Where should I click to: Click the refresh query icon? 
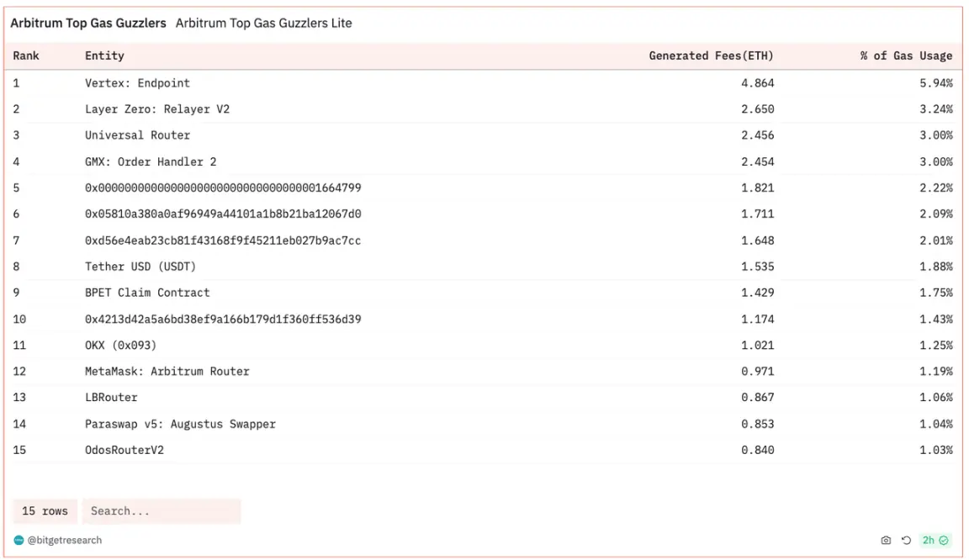click(906, 540)
